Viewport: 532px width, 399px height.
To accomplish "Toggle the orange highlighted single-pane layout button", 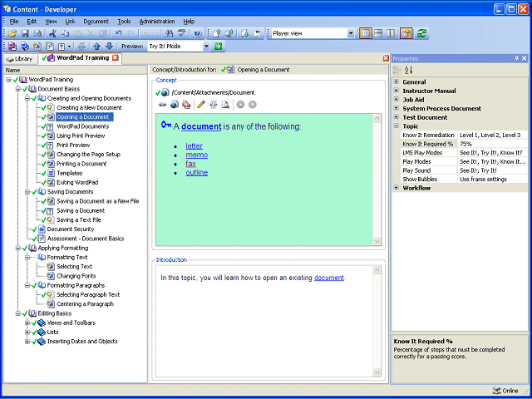I will [x=366, y=33].
